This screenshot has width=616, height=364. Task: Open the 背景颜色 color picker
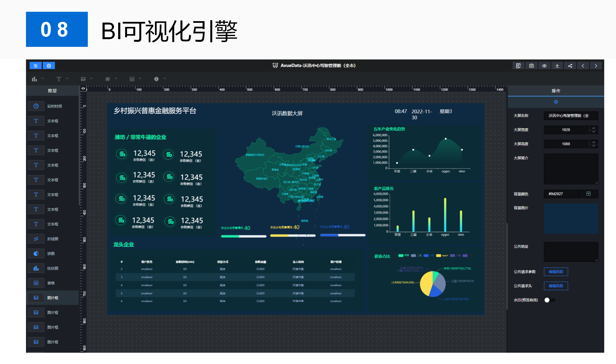coord(589,194)
